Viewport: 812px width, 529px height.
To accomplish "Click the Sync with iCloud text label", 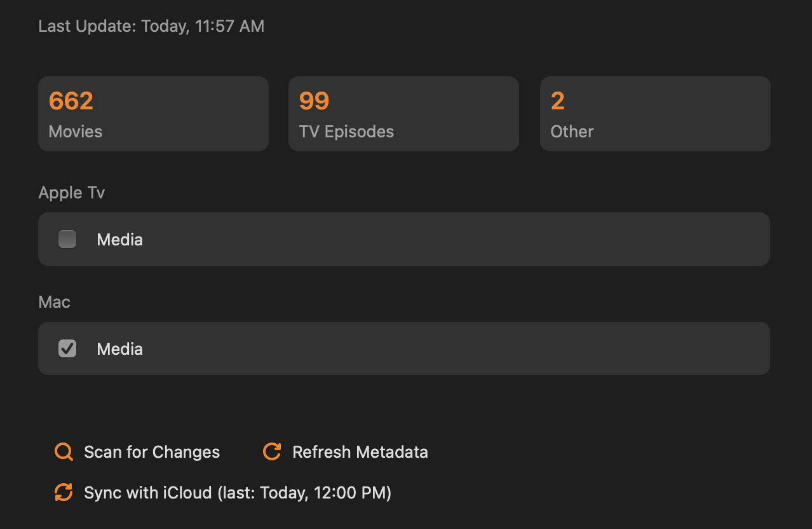I will (x=238, y=493).
